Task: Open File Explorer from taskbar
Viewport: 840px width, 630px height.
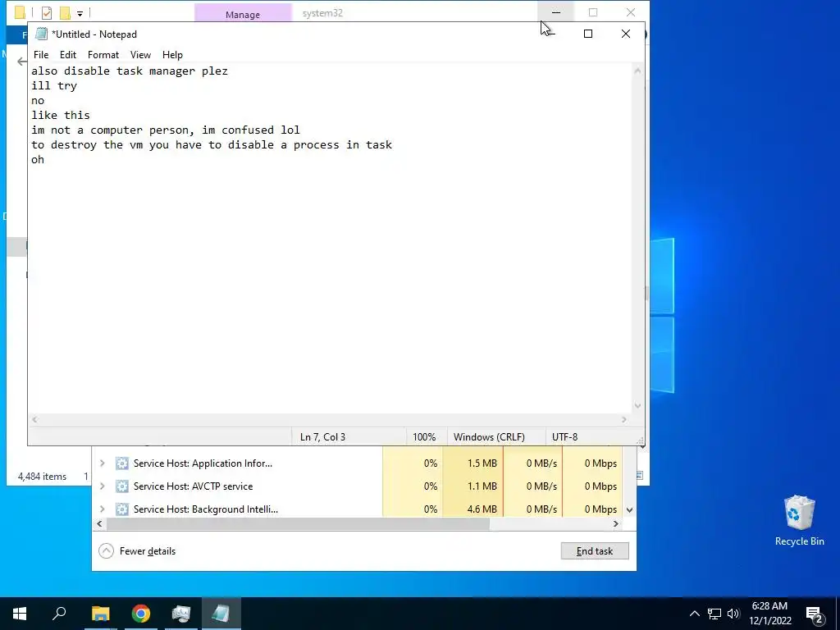Action: pyautogui.click(x=100, y=614)
